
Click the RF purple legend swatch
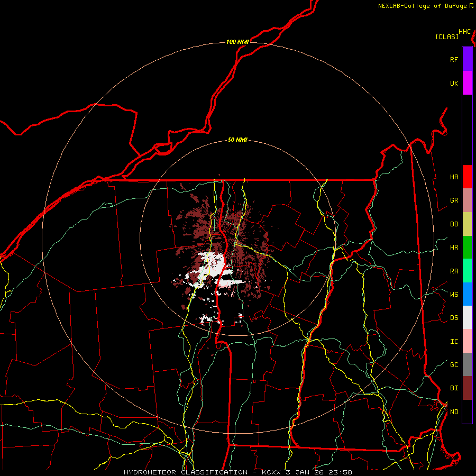click(467, 59)
